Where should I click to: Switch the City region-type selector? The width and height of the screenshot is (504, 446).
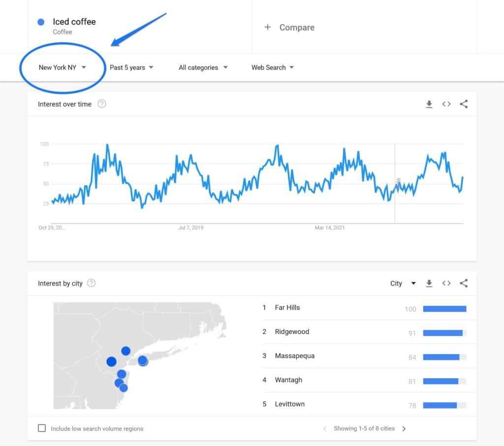(x=403, y=283)
